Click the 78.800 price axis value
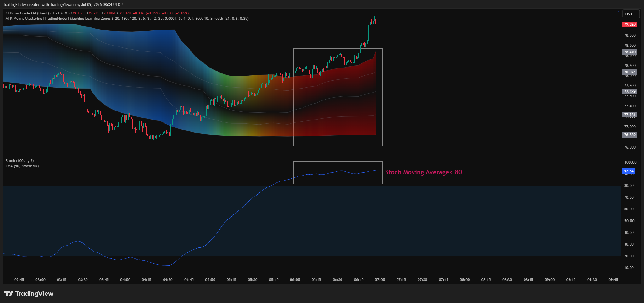This screenshot has width=644, height=303. coord(630,35)
